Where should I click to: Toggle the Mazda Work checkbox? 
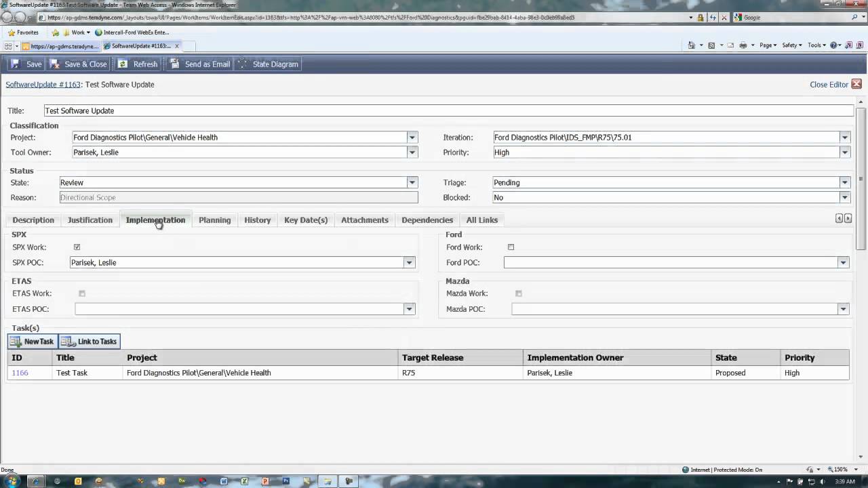(x=519, y=293)
